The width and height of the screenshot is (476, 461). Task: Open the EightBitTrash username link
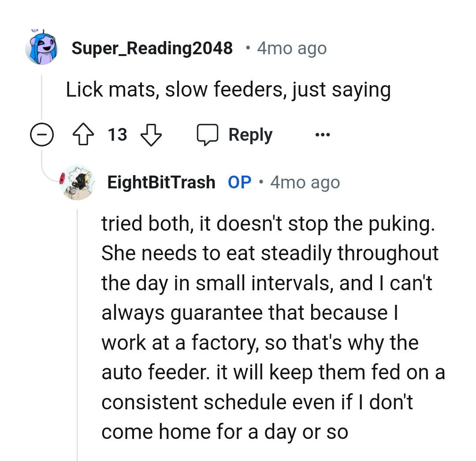click(161, 182)
